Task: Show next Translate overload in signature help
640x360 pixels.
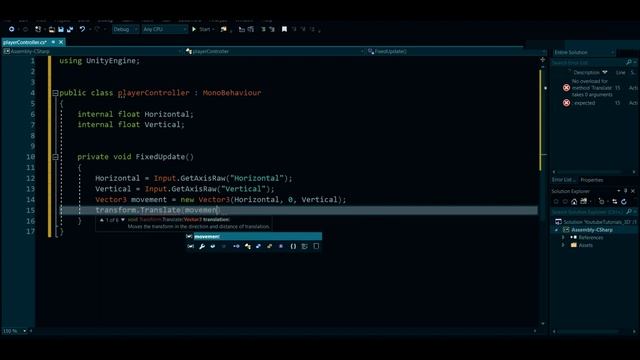Action: (123, 220)
